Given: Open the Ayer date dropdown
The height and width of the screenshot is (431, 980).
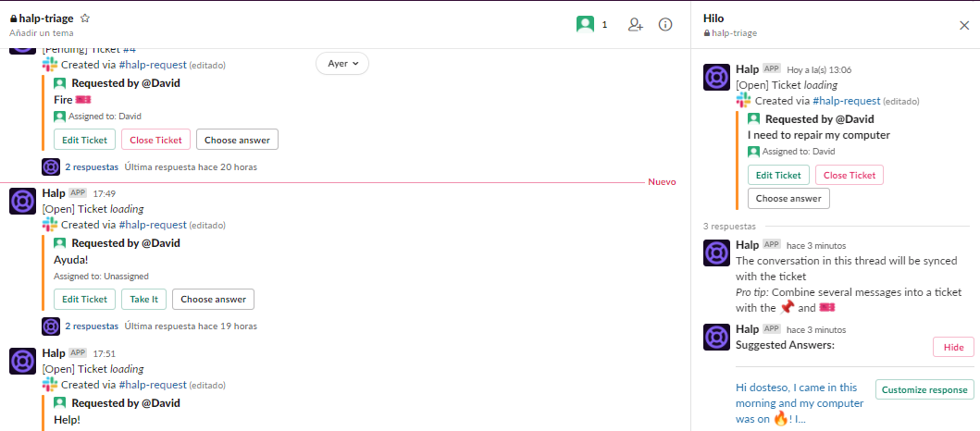Looking at the screenshot, I should [342, 63].
